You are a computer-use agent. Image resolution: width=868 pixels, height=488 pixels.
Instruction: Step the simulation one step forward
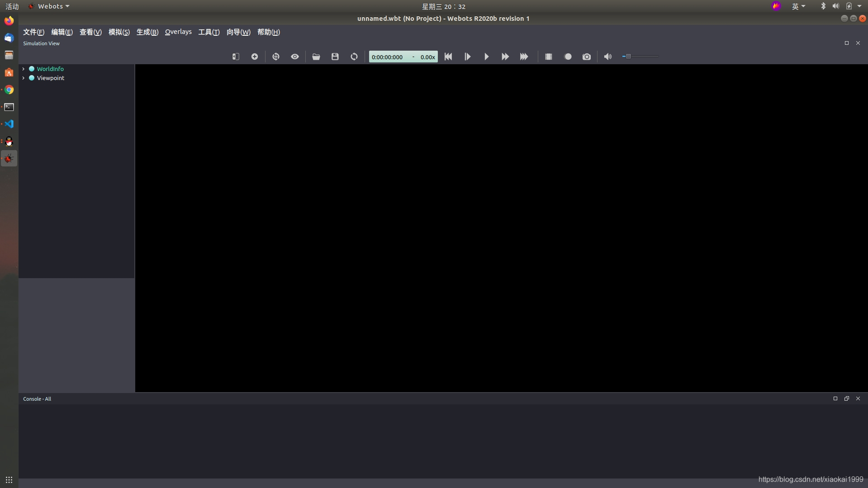(467, 57)
